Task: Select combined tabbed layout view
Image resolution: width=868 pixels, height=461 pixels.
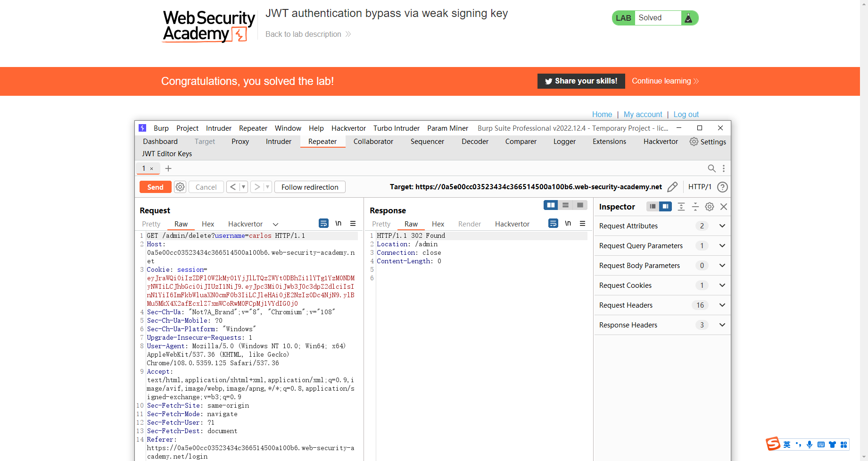Action: pyautogui.click(x=580, y=205)
